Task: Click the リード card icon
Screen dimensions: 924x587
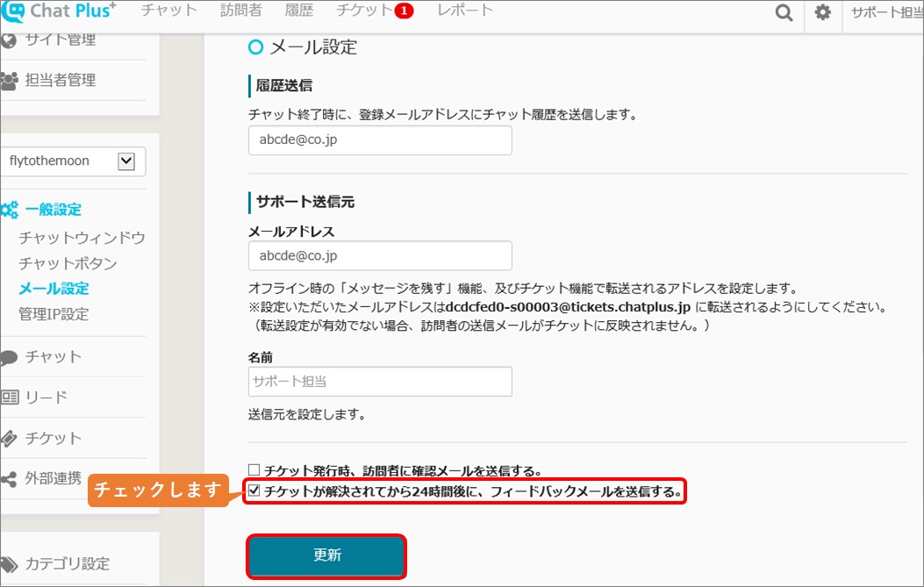Action: [10, 397]
